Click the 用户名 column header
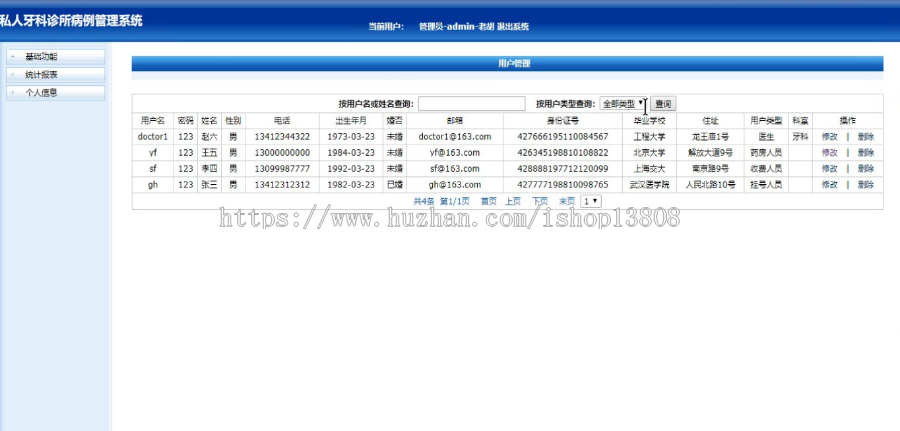 pos(153,121)
